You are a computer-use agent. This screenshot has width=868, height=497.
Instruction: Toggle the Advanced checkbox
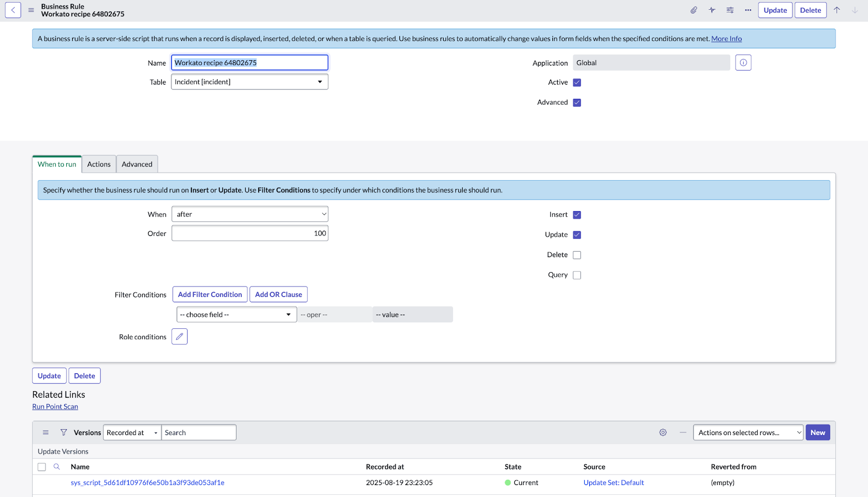click(x=577, y=103)
